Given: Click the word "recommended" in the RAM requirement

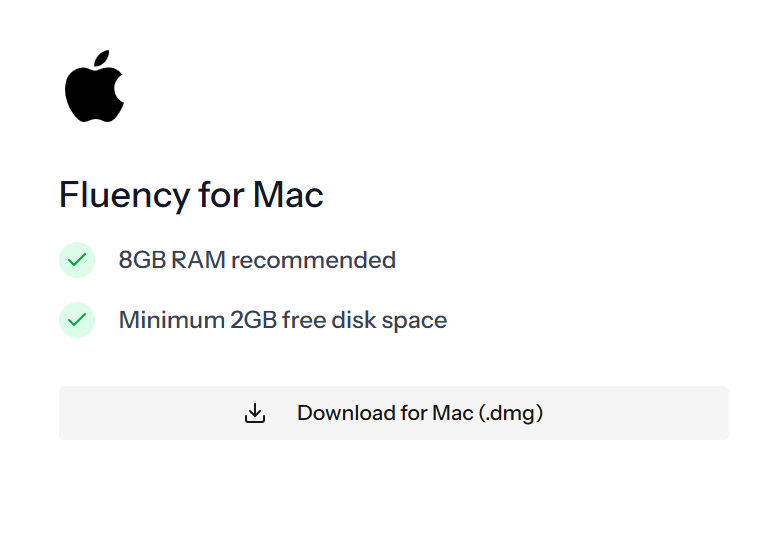Looking at the screenshot, I should pos(314,260).
